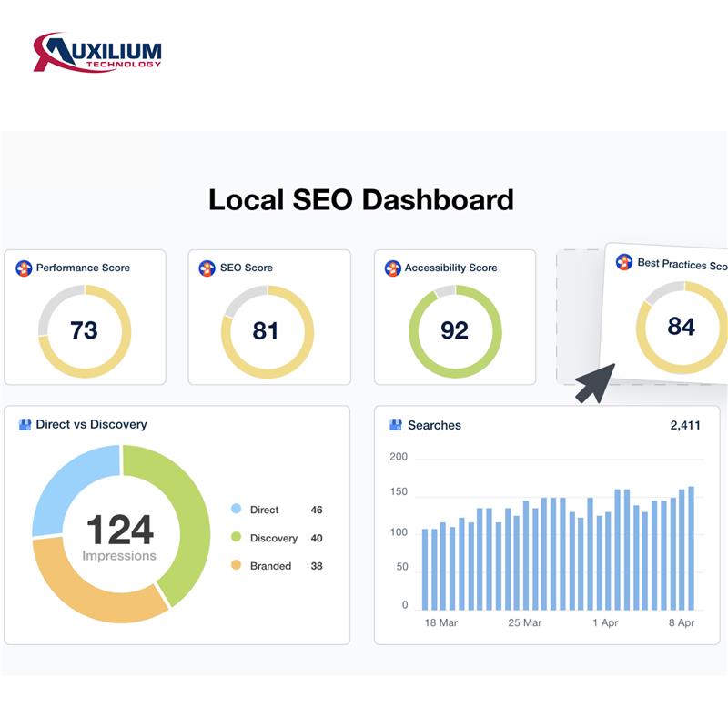Click the Accessibility Score badge icon
This screenshot has width=728, height=728.
coord(393,268)
